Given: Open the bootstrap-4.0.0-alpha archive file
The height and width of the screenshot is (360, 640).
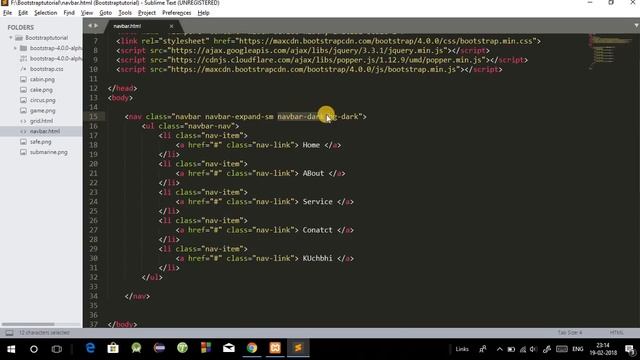Looking at the screenshot, I should pyautogui.click(x=51, y=58).
